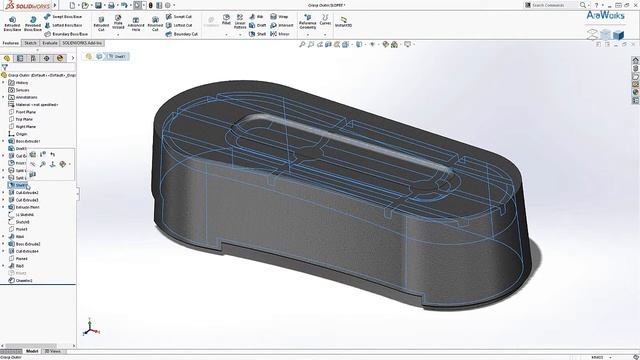Open the DisplayManager tab
The image size is (640, 360).
point(60,58)
